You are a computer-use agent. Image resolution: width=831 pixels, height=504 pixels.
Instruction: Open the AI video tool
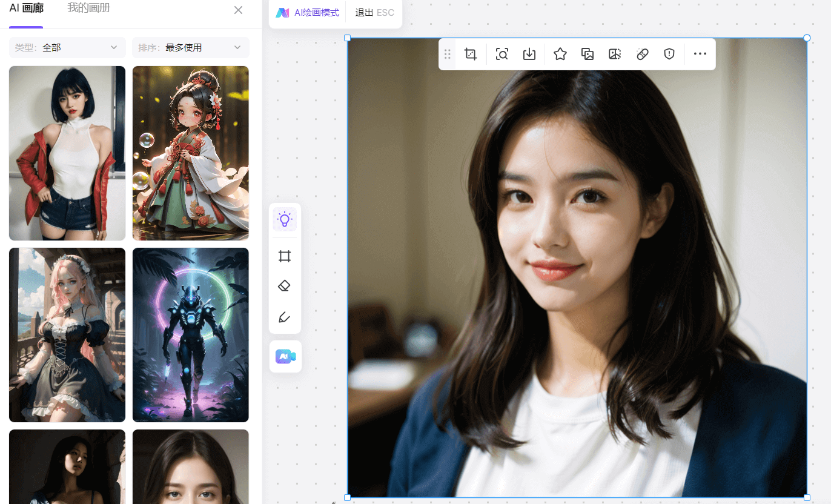(285, 357)
